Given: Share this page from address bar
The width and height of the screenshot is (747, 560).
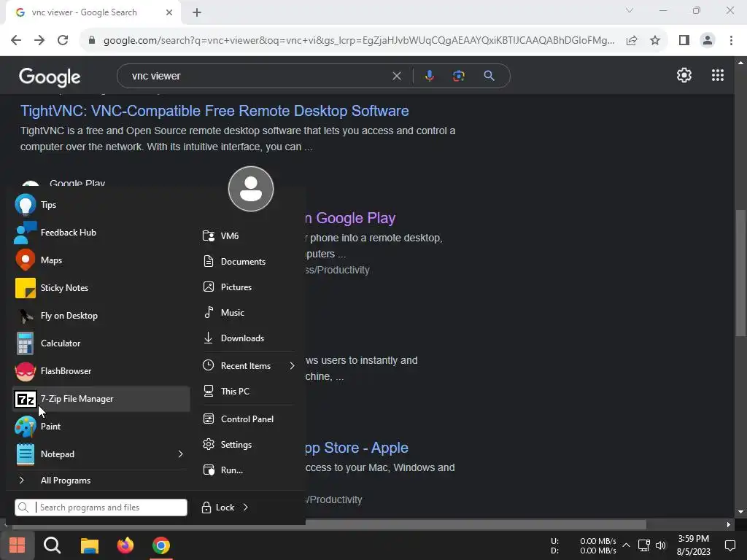Looking at the screenshot, I should (632, 41).
